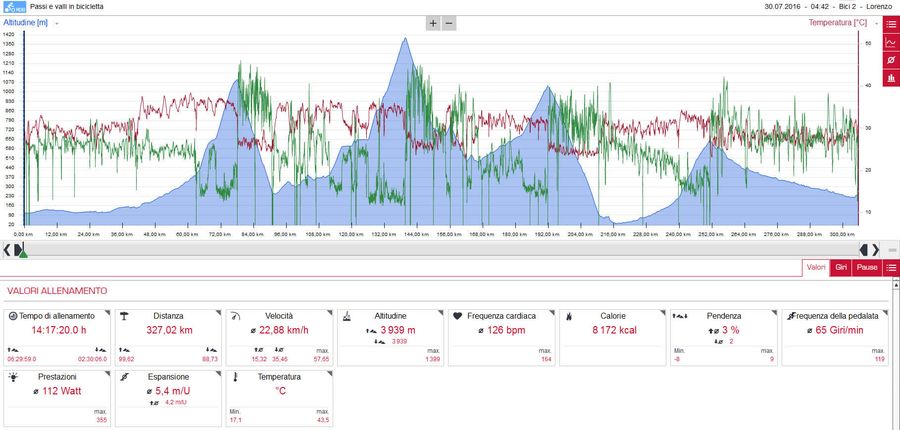Click the heart icon on Frequenza cardiaca card
This screenshot has height=430, width=900.
click(x=457, y=316)
